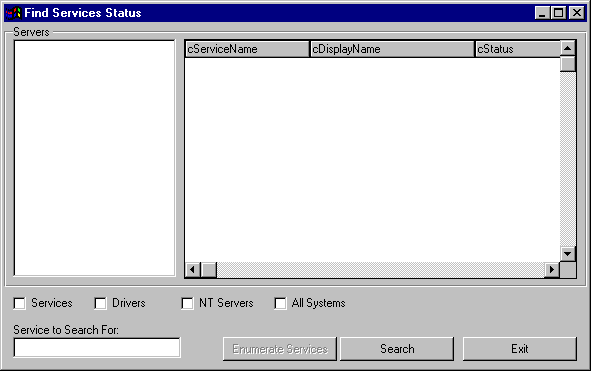This screenshot has height=371, width=591.
Task: Check the NT Servers option
Action: [187, 303]
